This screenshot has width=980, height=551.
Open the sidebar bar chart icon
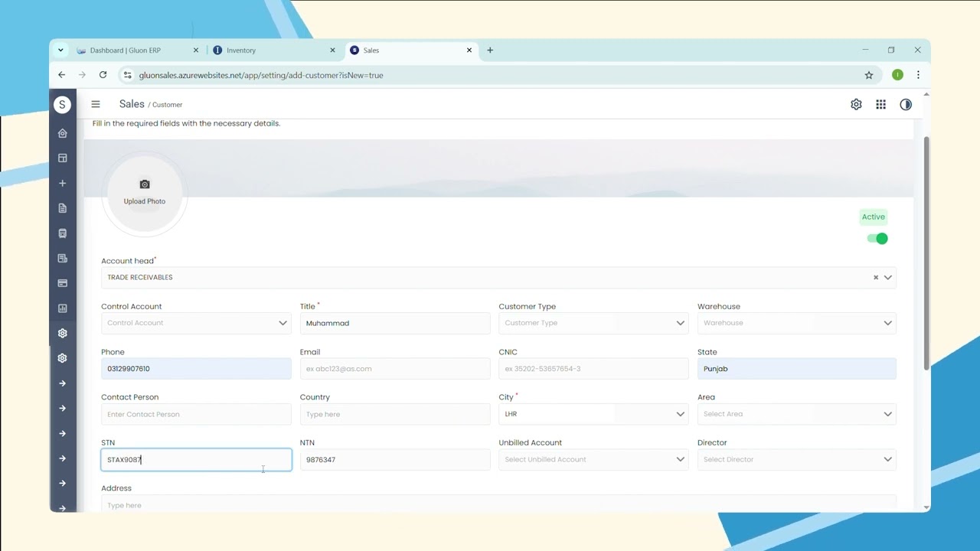click(63, 308)
